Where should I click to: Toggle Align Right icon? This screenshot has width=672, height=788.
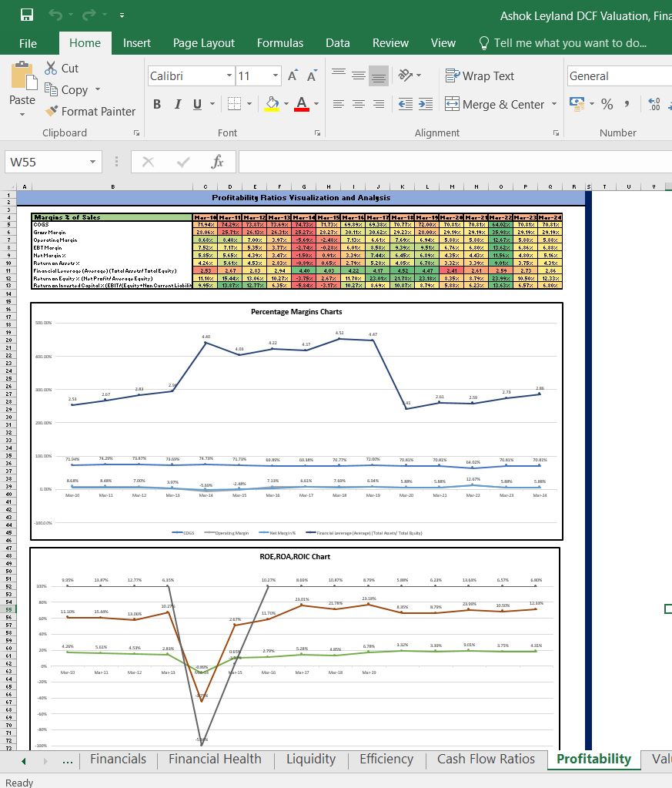379,104
